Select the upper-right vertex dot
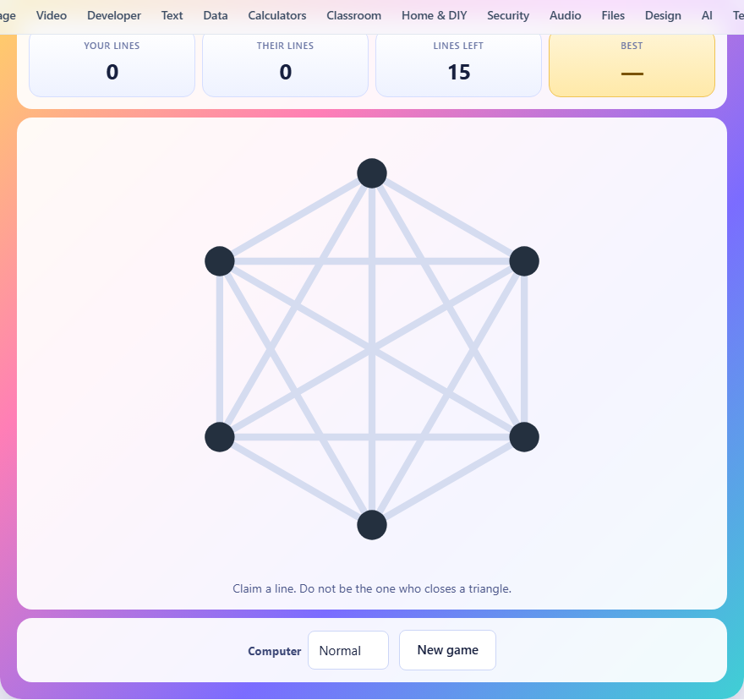The height and width of the screenshot is (700, 744). point(524,261)
